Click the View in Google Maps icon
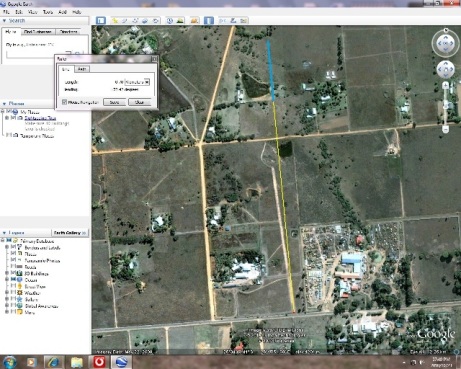461x369 pixels. [244, 21]
